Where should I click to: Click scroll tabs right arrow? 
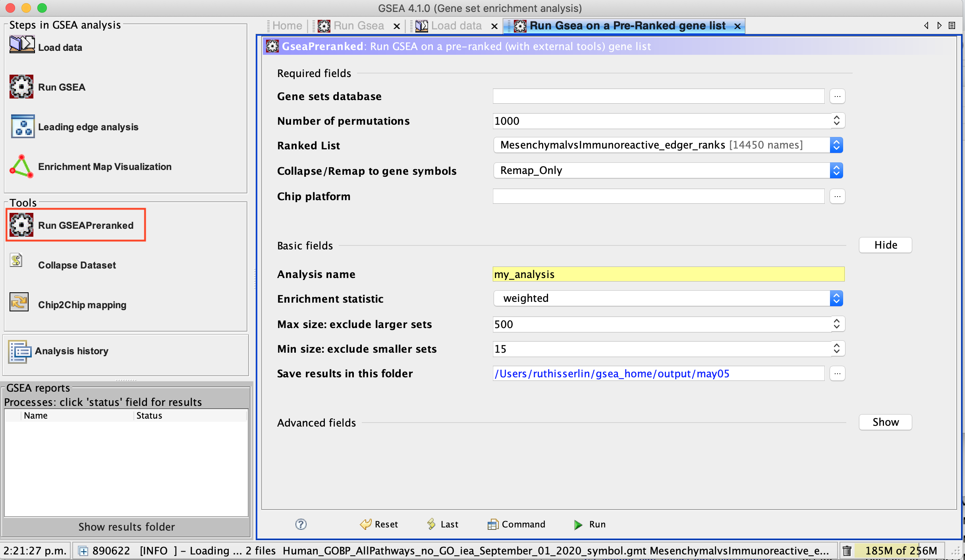939,25
